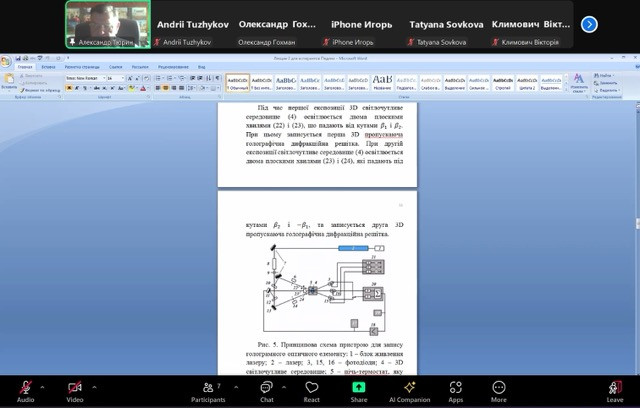Screen dimensions: 640x408
Task: Open the borders dropdown
Action: click(x=218, y=88)
